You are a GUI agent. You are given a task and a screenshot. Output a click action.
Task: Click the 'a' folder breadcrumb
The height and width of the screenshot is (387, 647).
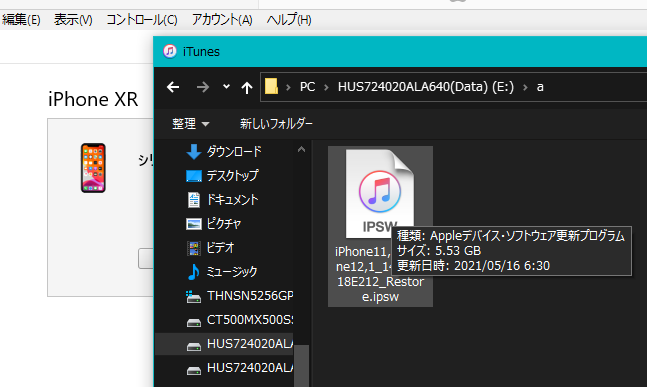(540, 87)
